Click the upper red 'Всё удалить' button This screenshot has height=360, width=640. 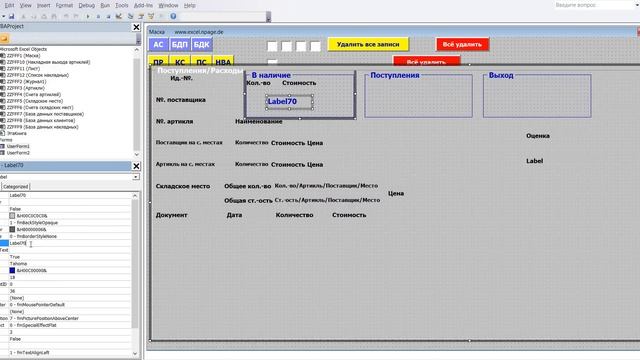tap(462, 44)
